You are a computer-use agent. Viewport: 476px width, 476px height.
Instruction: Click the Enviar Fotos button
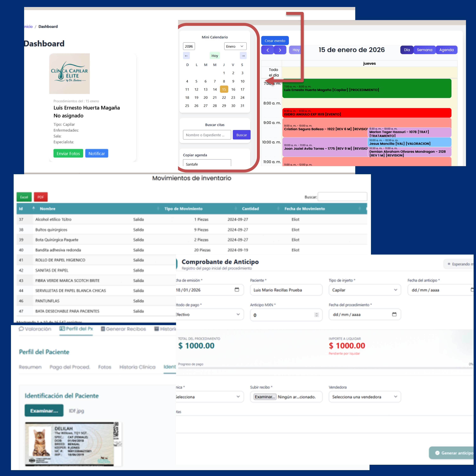68,153
